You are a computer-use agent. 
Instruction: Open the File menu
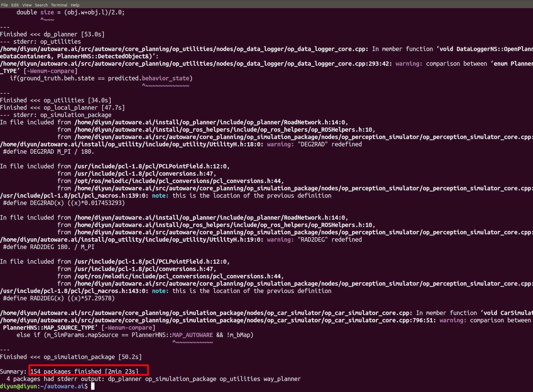pyautogui.click(x=5, y=5)
